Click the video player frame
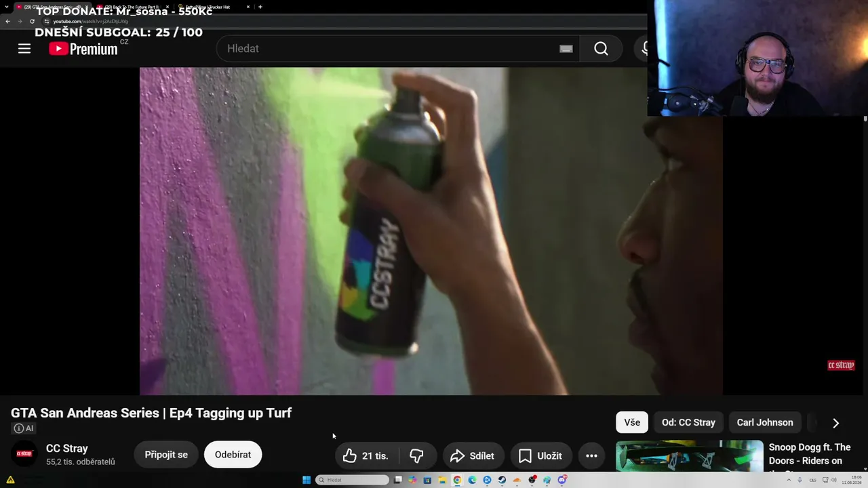The width and height of the screenshot is (868, 488). pos(431,231)
